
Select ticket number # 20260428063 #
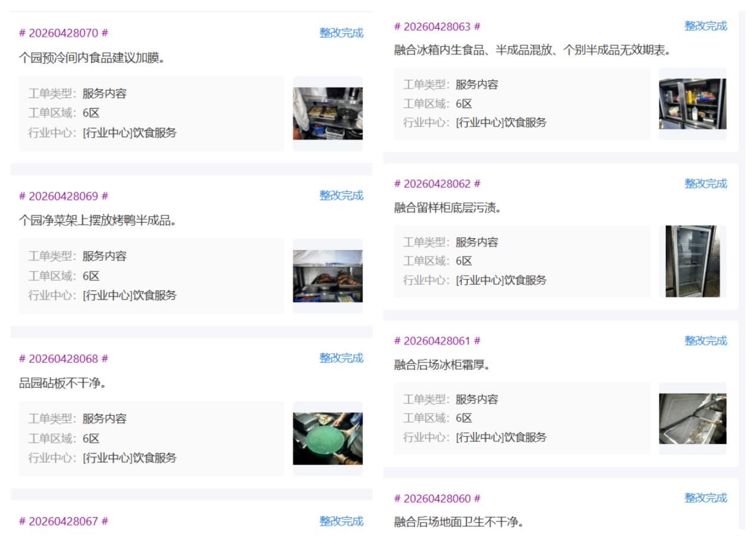(x=437, y=26)
